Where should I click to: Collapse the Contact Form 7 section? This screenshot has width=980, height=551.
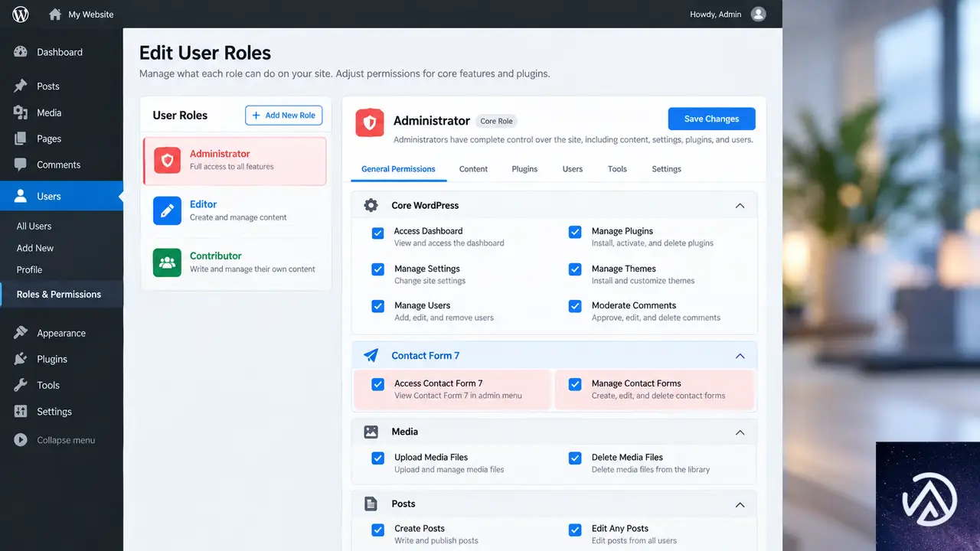740,355
